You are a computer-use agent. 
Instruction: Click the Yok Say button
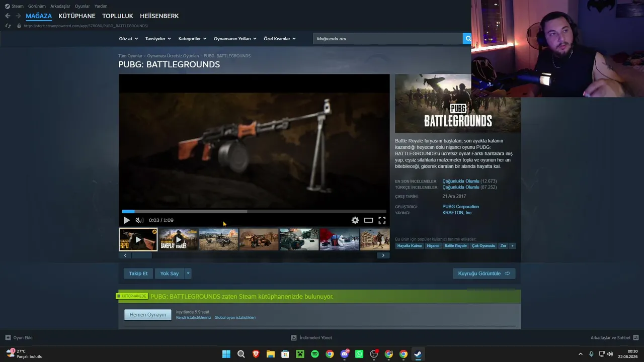point(170,274)
